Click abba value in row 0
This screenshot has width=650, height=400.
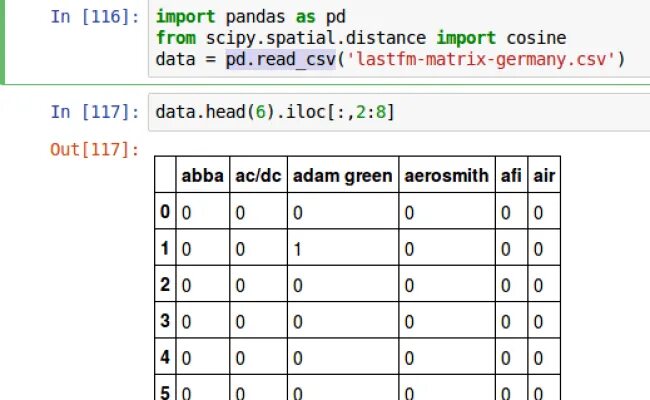pos(186,213)
